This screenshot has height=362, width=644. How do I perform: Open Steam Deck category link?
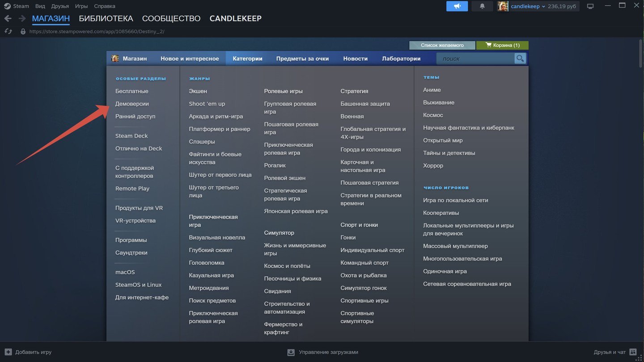131,136
